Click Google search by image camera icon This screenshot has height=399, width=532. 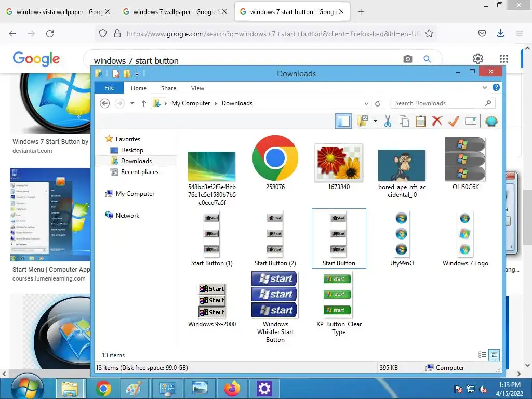pyautogui.click(x=407, y=59)
